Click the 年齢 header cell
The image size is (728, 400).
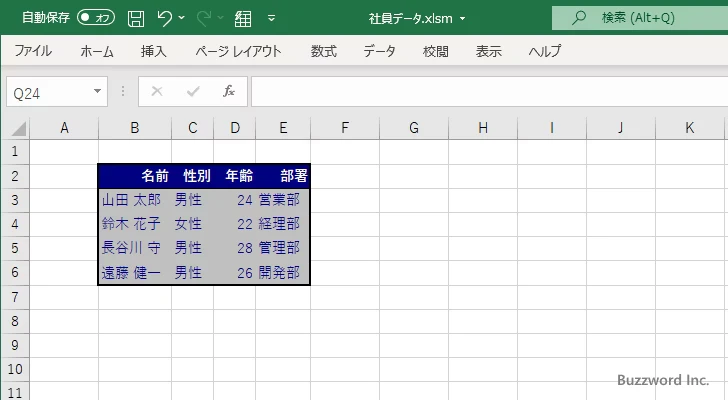click(235, 176)
